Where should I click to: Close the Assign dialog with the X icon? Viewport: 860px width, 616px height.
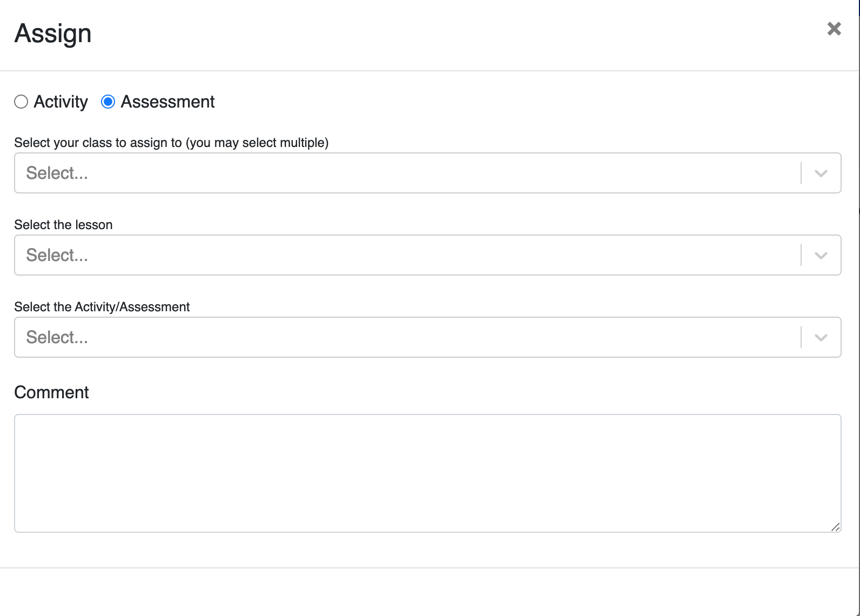pos(834,29)
